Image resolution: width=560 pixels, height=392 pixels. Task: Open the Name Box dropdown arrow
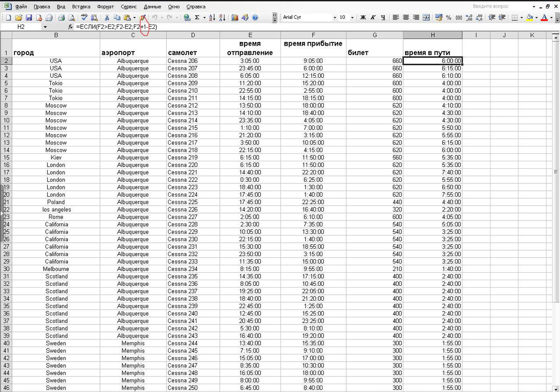tap(45, 27)
